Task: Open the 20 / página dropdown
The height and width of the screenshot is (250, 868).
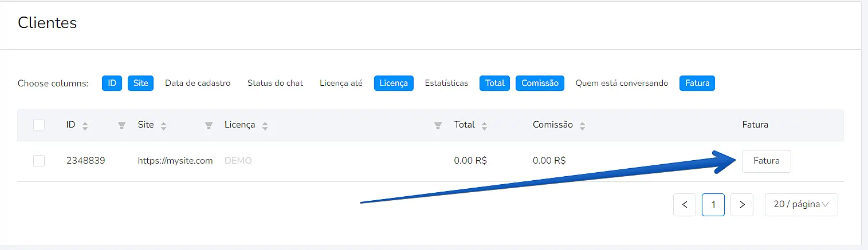Action: [x=801, y=204]
